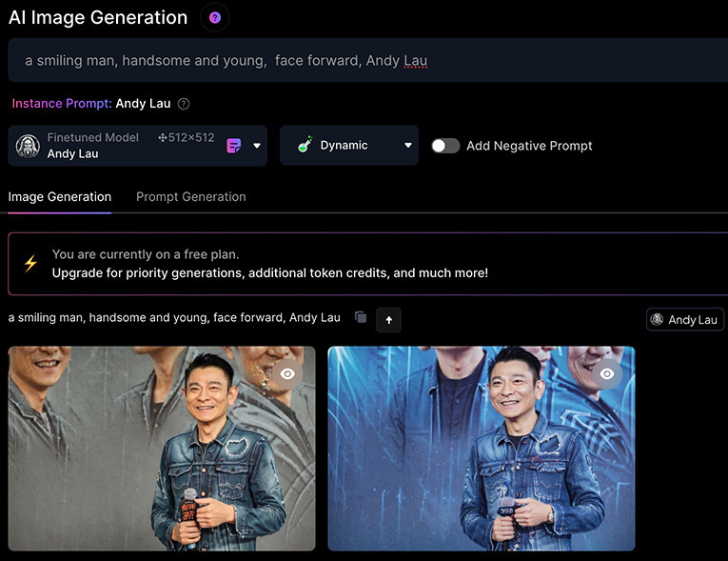Click the prompt caption above the generated images
Screen dimensions: 728x561
(174, 317)
